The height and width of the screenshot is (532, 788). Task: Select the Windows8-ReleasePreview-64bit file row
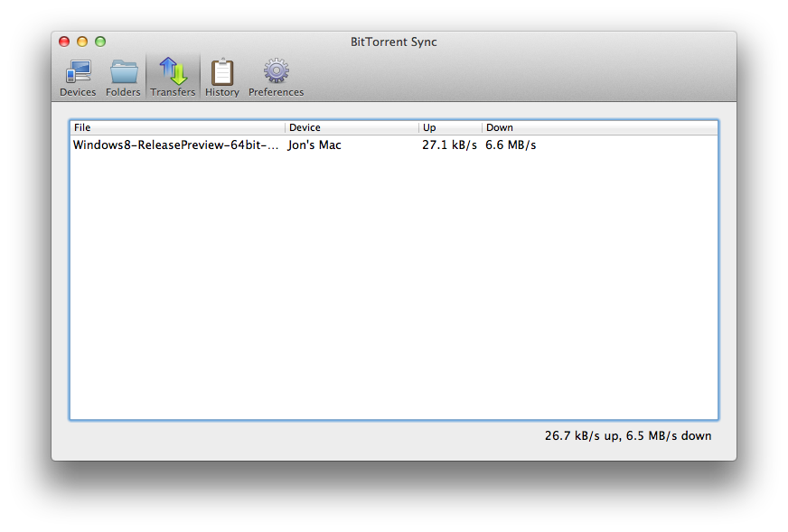(394, 145)
